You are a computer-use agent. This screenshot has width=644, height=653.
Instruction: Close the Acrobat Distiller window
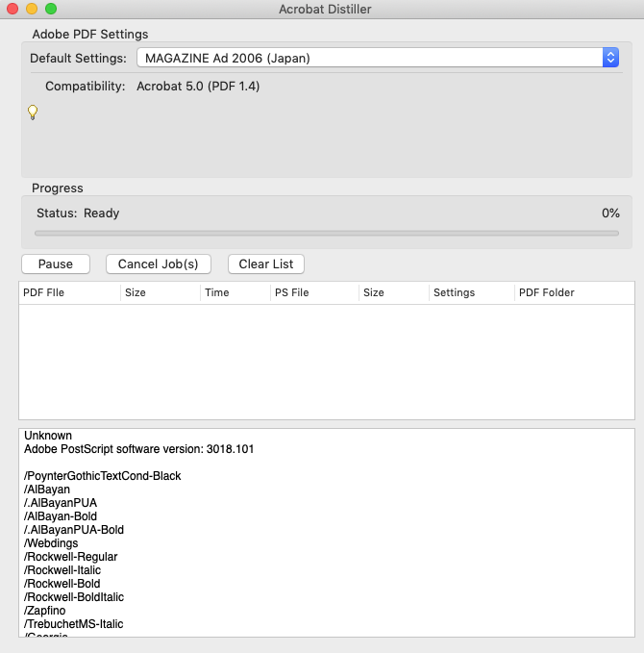[12, 9]
